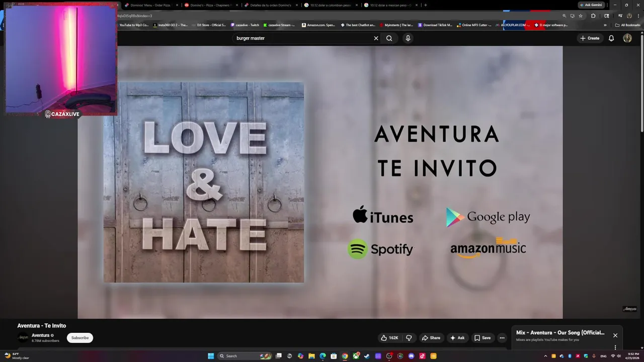Switch to Domino's - Pizza - Chapinero tab
Image resolution: width=644 pixels, height=362 pixels.
pyautogui.click(x=211, y=5)
